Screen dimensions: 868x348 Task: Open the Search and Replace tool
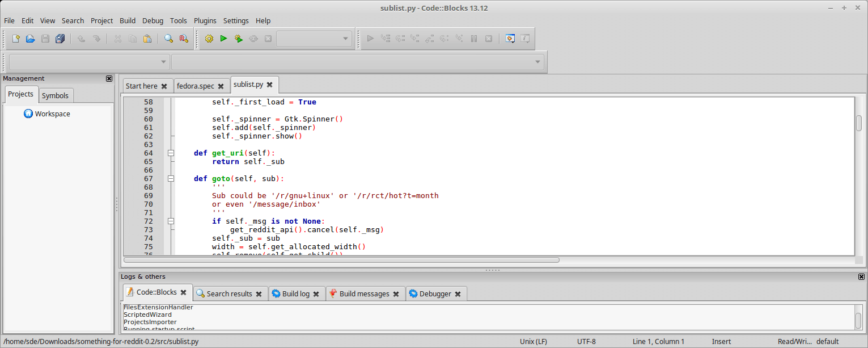click(183, 38)
